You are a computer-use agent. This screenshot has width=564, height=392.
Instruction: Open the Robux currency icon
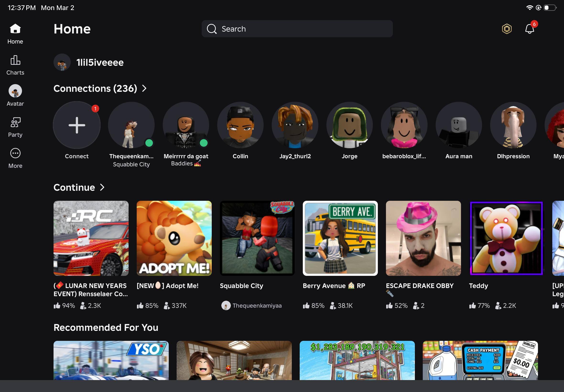507,29
